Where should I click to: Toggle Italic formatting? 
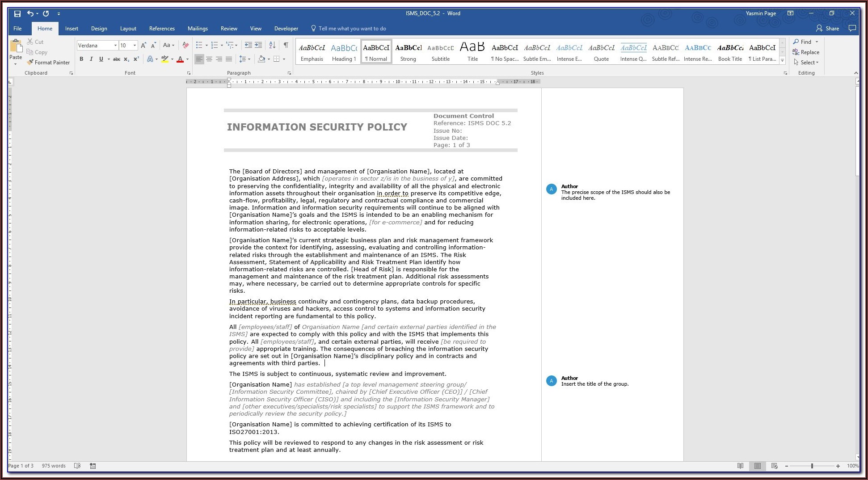click(91, 59)
